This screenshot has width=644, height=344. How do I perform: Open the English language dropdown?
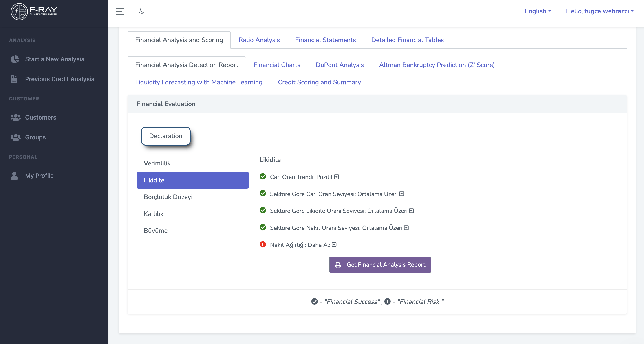[538, 11]
